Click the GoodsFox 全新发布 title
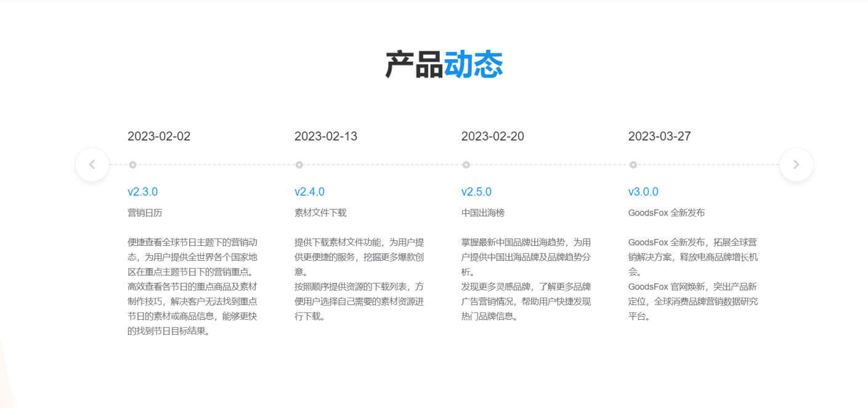Viewport: 868px width, 408px height. tap(667, 213)
